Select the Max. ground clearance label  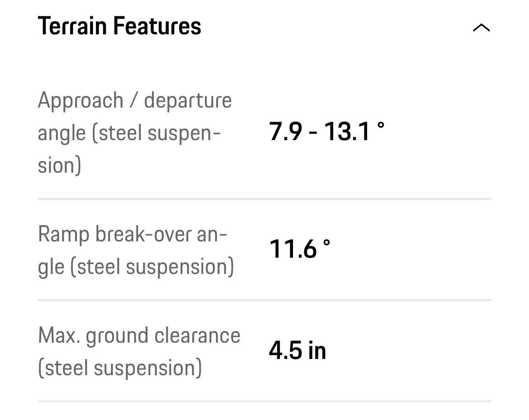coord(139,351)
